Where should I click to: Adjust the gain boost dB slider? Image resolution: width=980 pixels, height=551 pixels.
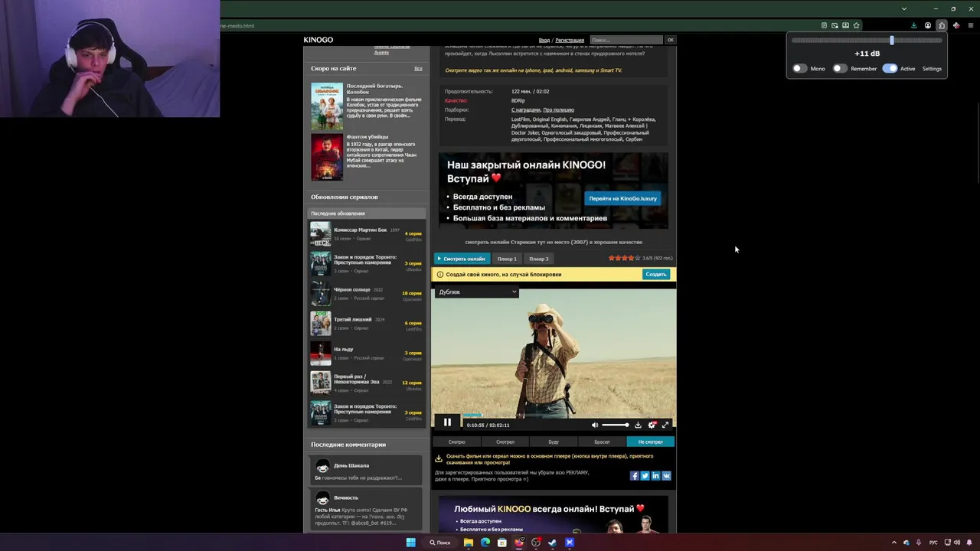click(867, 40)
